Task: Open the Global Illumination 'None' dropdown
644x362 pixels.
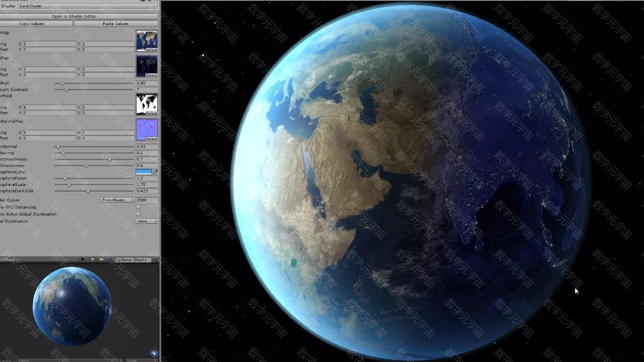Action: 147,221
